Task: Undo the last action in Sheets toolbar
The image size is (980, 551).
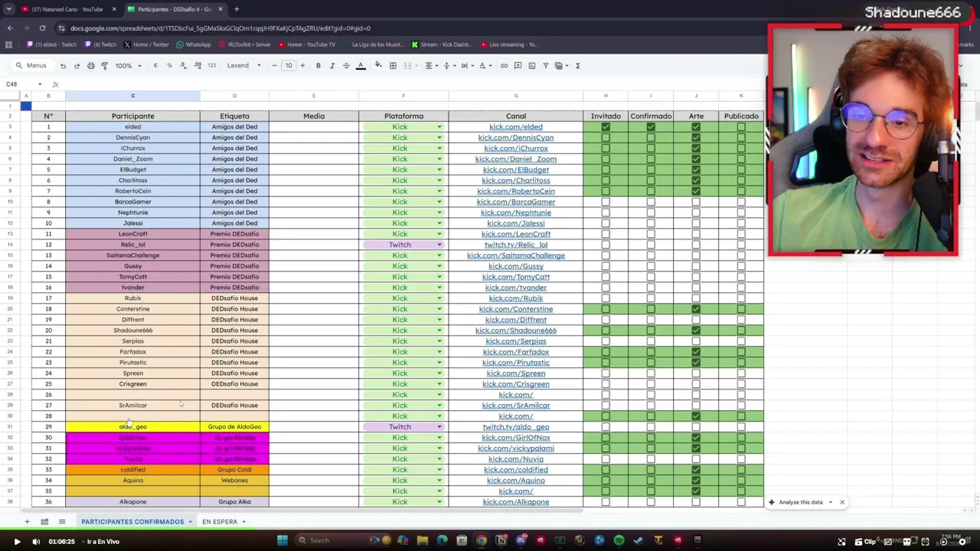Action: [x=63, y=66]
